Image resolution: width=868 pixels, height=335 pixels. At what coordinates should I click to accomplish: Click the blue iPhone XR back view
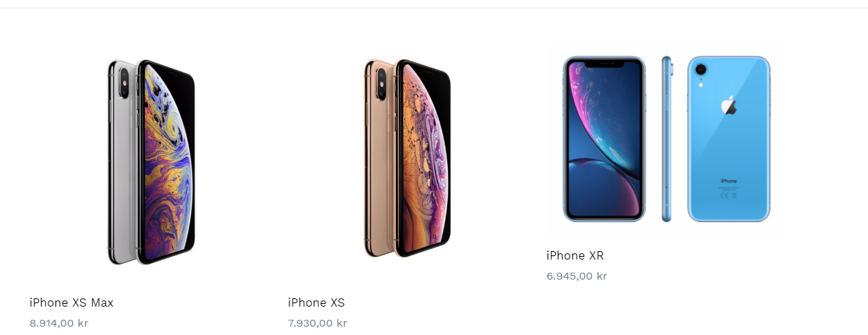pyautogui.click(x=729, y=139)
